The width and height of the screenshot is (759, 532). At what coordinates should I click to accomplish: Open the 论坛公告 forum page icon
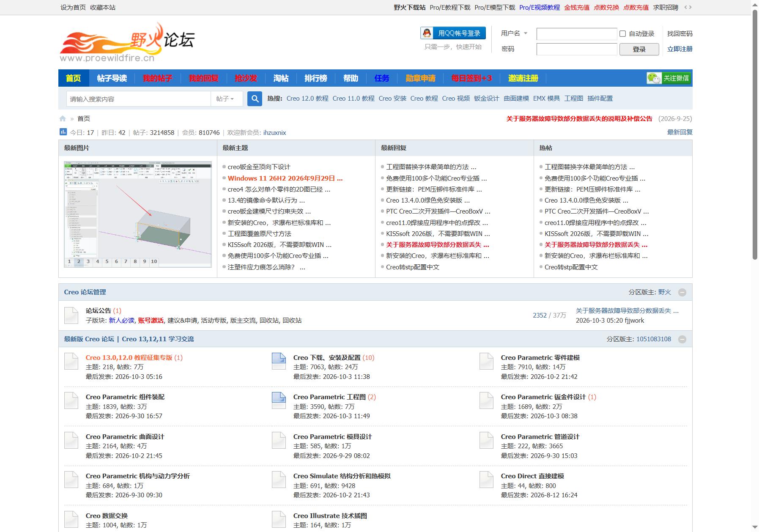click(x=71, y=315)
